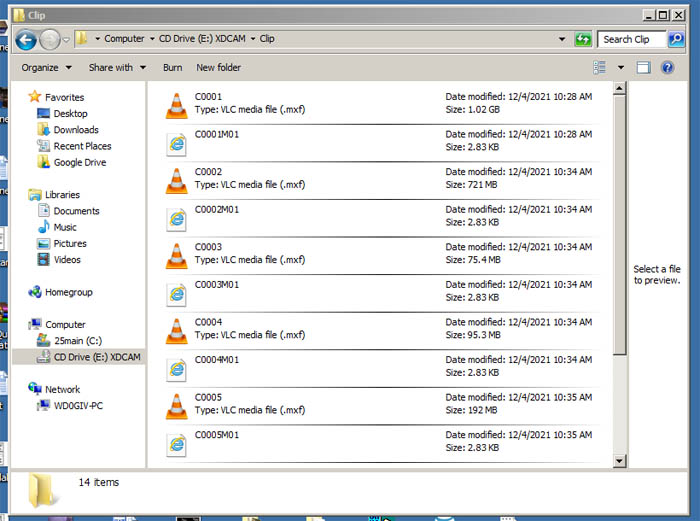The width and height of the screenshot is (700, 521).
Task: Click the Burn toolbar button
Action: point(172,68)
